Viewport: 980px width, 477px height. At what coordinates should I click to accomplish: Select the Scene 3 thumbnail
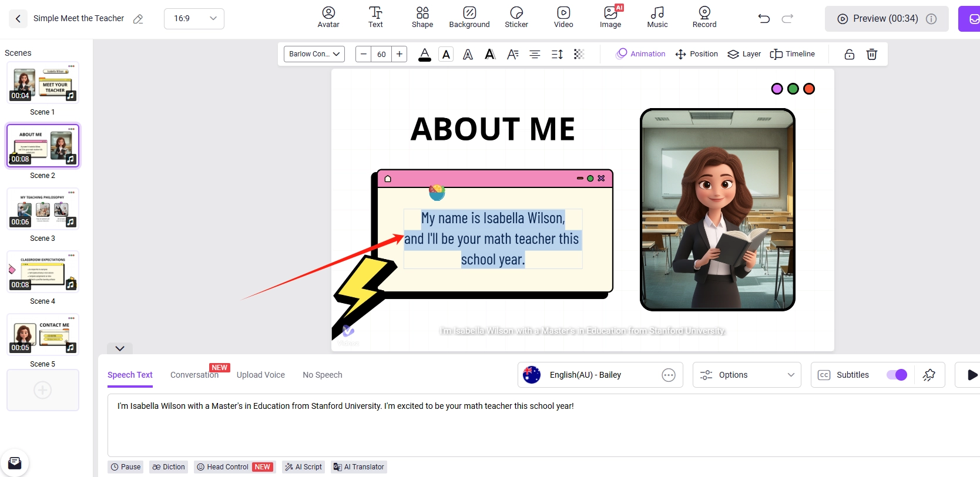point(42,209)
